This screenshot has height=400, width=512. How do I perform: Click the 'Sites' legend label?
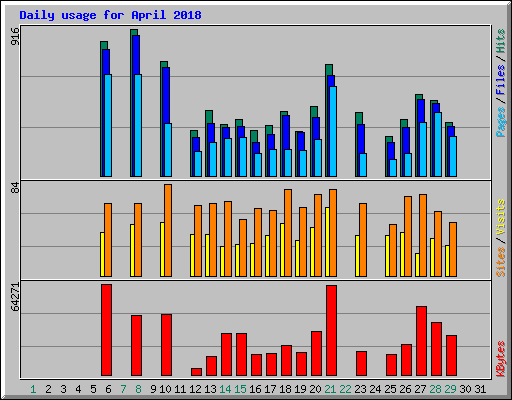pos(500,262)
